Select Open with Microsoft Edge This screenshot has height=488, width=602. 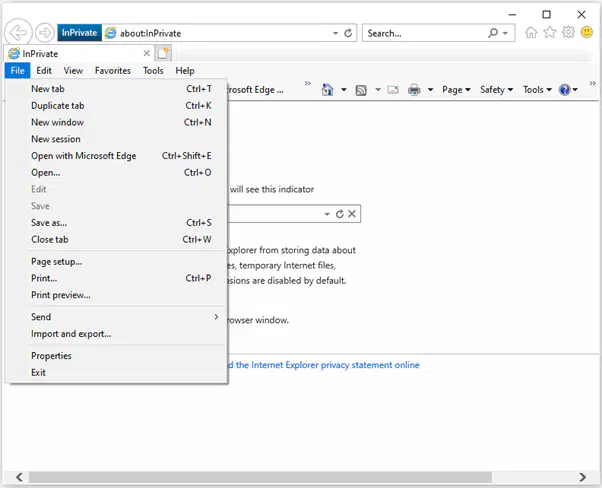coord(117,156)
